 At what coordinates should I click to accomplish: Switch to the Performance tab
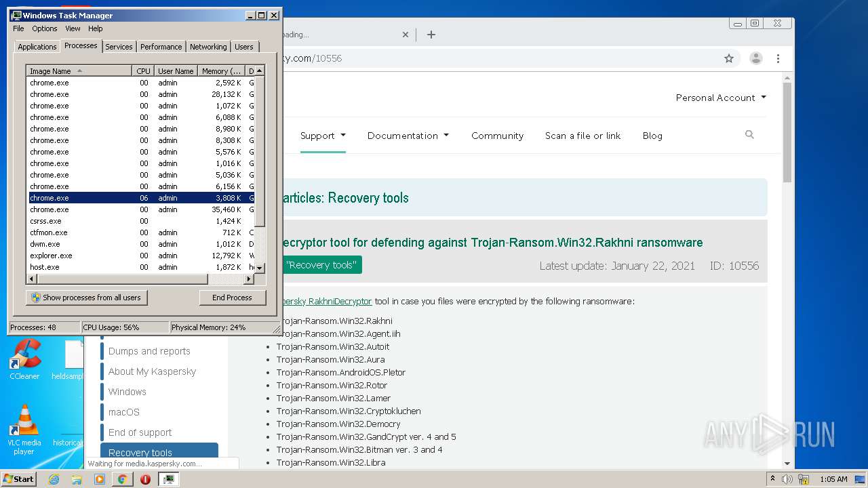coord(161,47)
